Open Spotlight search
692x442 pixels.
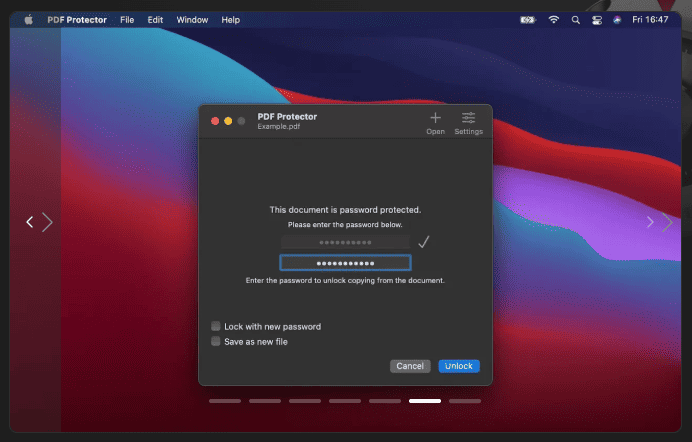click(x=575, y=20)
